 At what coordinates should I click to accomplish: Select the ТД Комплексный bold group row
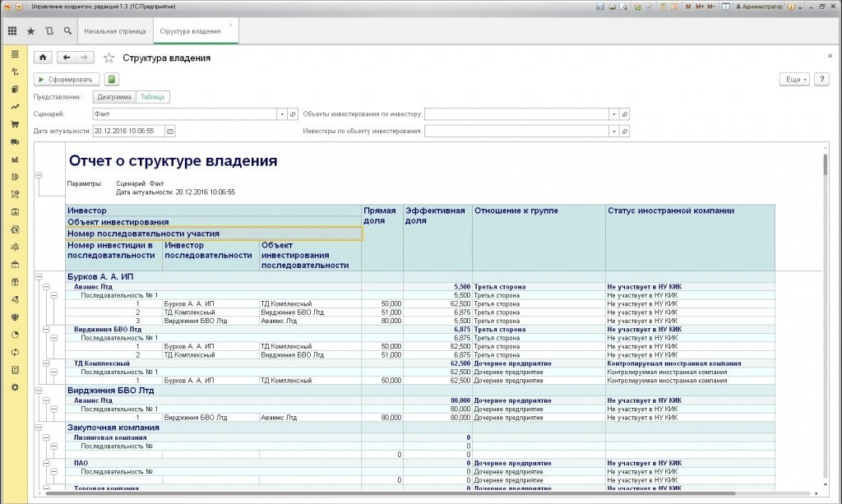(420, 363)
